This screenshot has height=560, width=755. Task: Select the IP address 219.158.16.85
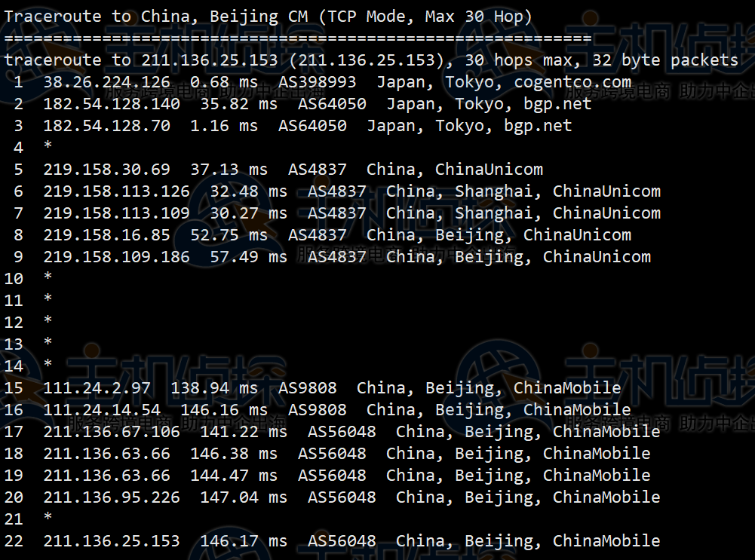(x=106, y=235)
